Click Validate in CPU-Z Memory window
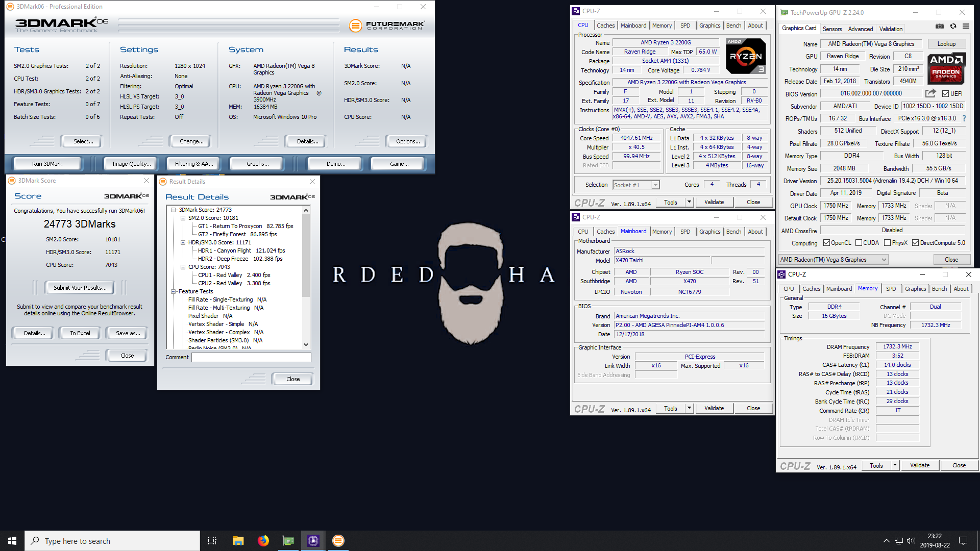Viewport: 980px width, 551px height. pyautogui.click(x=919, y=465)
